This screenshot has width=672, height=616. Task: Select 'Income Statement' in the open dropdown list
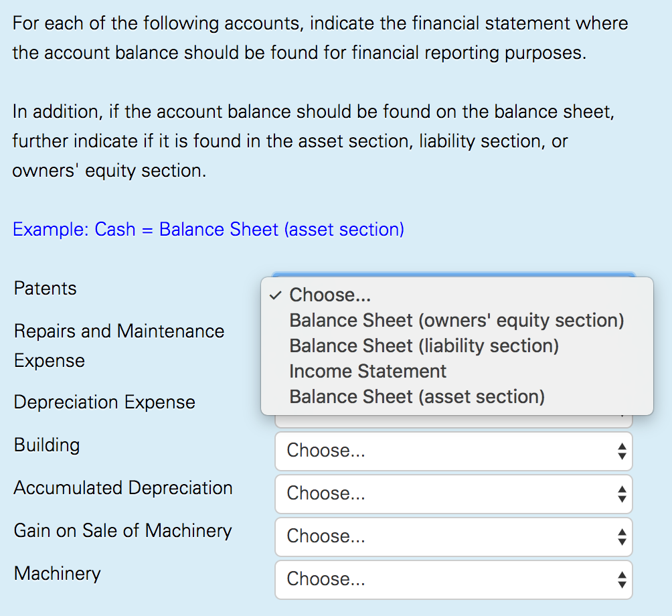[x=367, y=371]
